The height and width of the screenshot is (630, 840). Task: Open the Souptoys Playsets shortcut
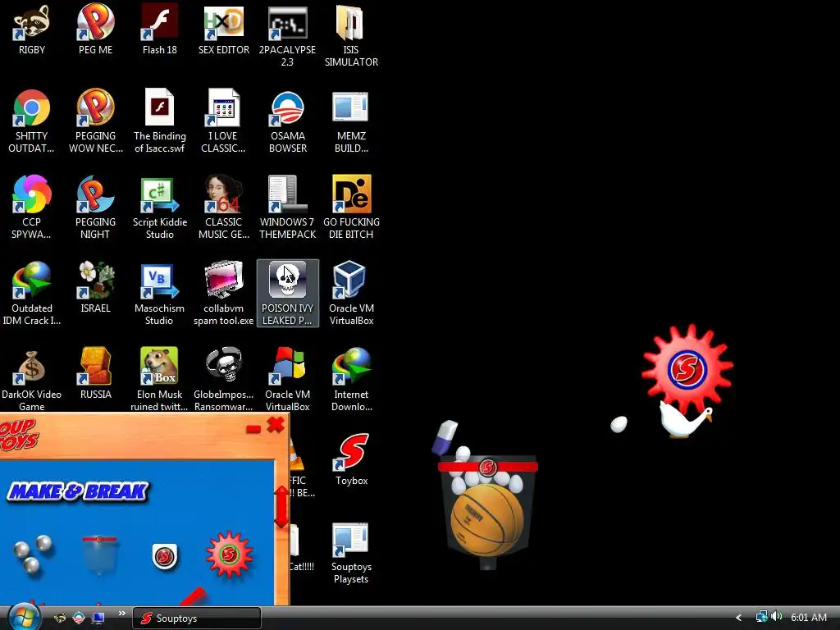click(x=351, y=552)
